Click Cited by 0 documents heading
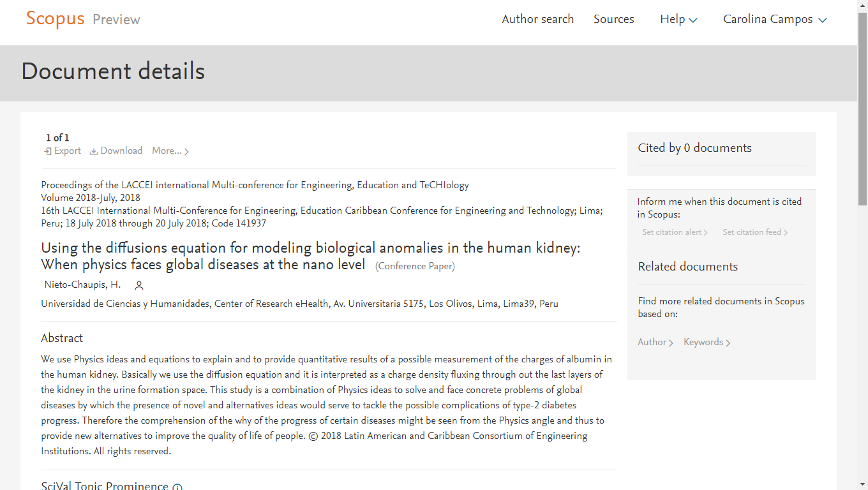The width and height of the screenshot is (868, 490). (694, 148)
